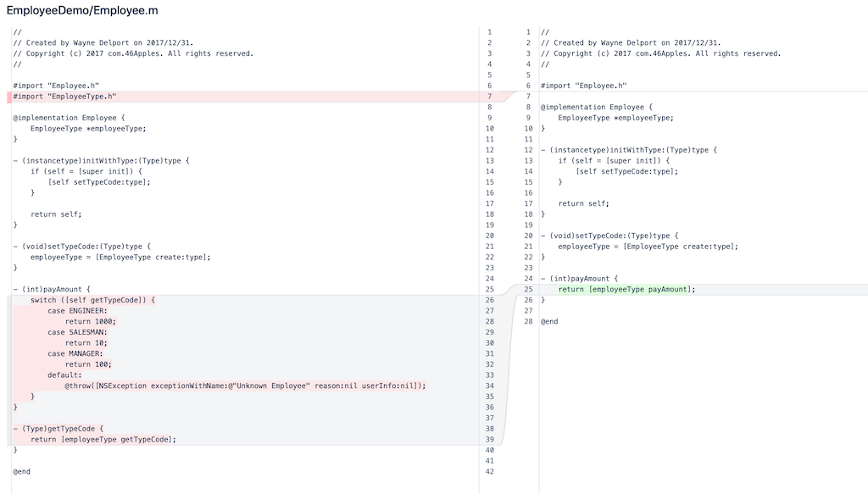Image resolution: width=868 pixels, height=494 pixels.
Task: Click the removed 'case MANAGER:' line
Action: (x=75, y=353)
